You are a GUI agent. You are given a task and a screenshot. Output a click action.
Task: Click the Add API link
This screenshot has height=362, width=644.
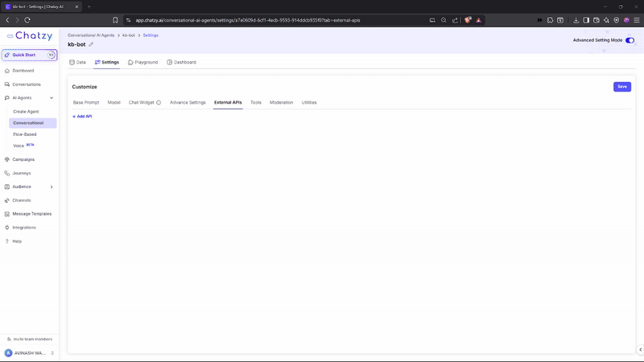point(82,117)
